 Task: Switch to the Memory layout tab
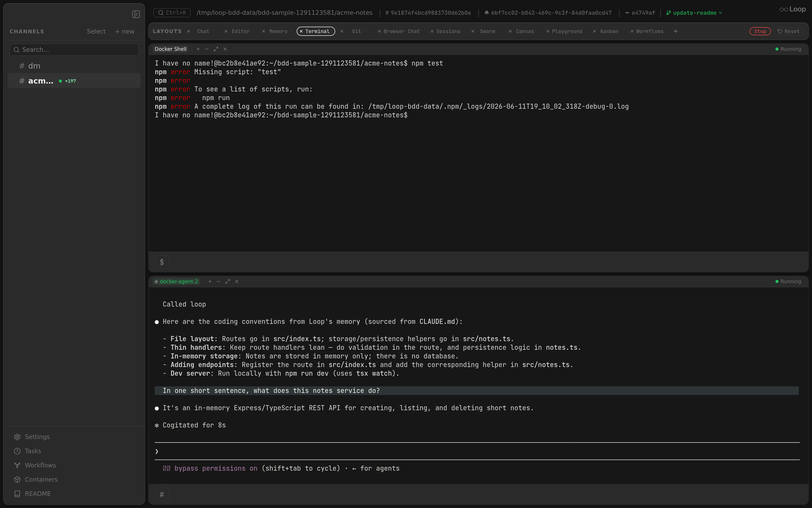[278, 31]
